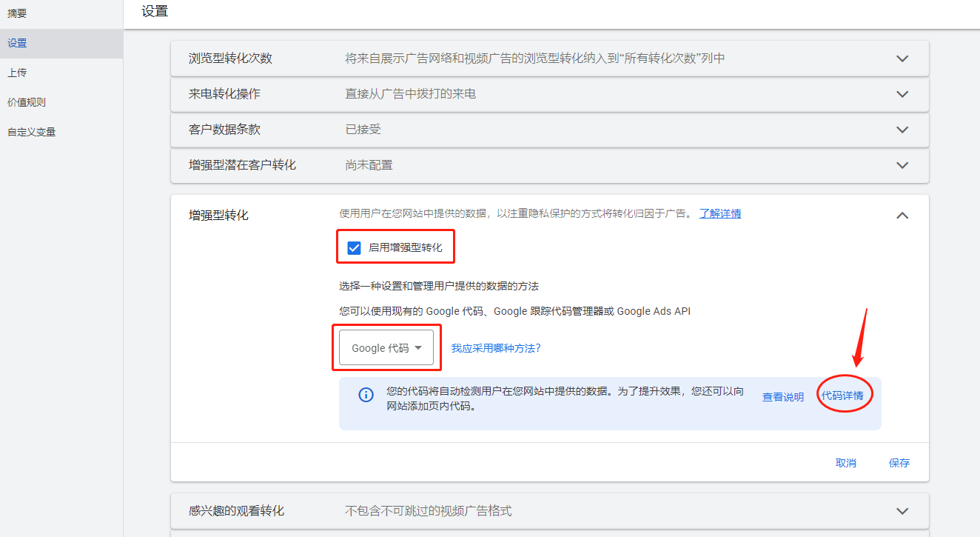Expand the 来电转化操作 row chevron

click(x=902, y=94)
